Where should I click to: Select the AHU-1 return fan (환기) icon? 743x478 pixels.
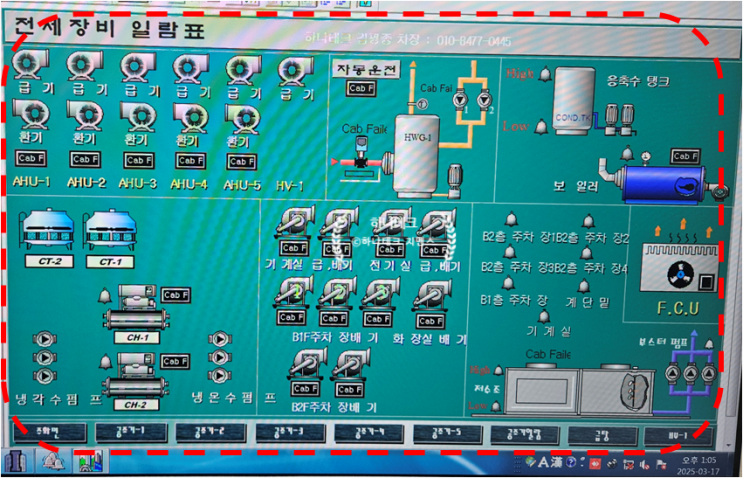click(x=30, y=115)
